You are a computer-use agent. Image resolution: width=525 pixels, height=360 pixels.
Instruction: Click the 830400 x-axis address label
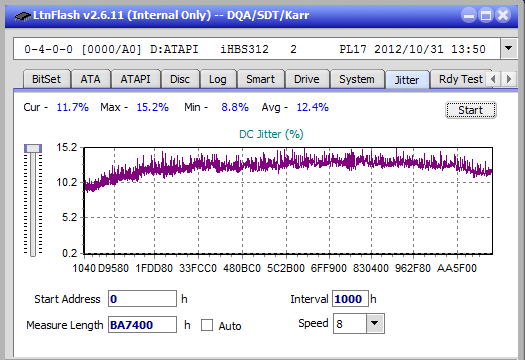[371, 268]
